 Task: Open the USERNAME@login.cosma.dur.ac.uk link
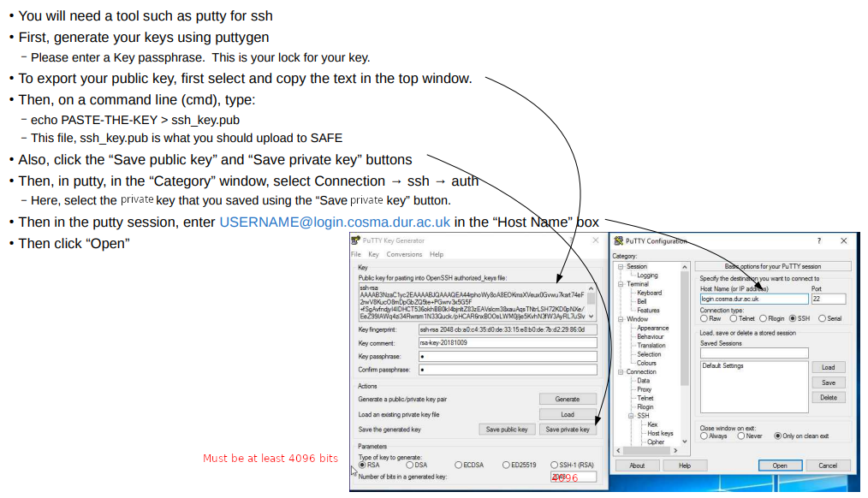tap(335, 222)
